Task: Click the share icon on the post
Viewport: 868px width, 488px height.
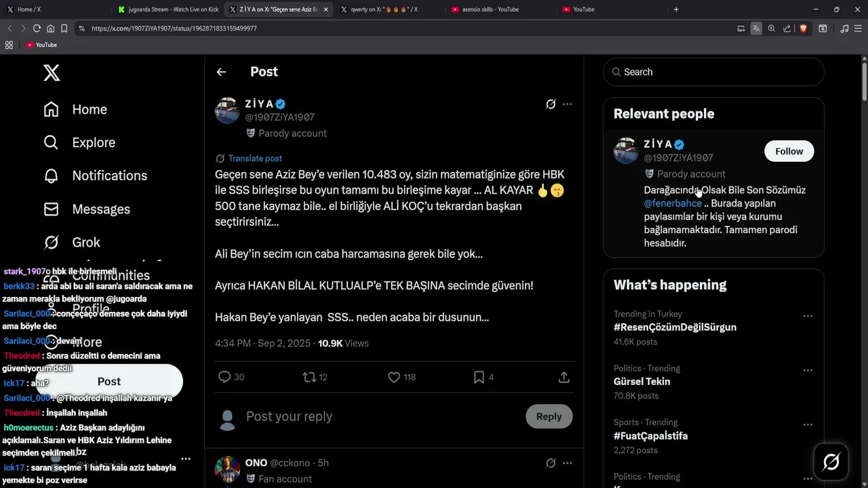Action: [x=564, y=377]
